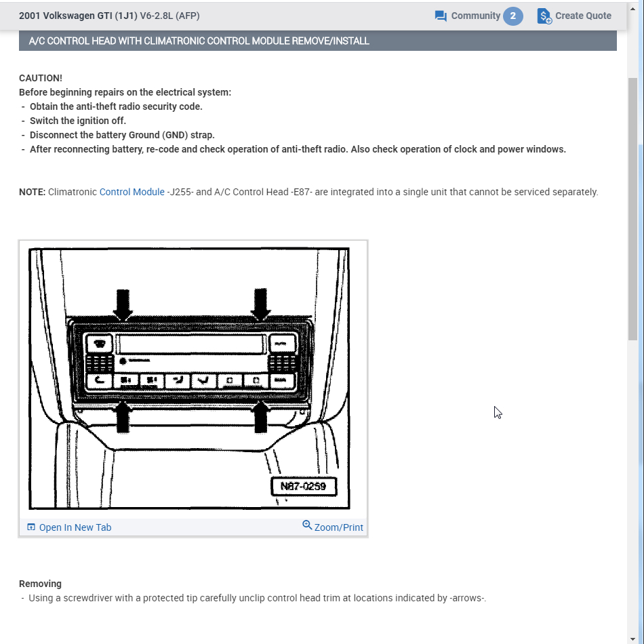
Task: Click the climate control diagram image
Action: [189, 378]
